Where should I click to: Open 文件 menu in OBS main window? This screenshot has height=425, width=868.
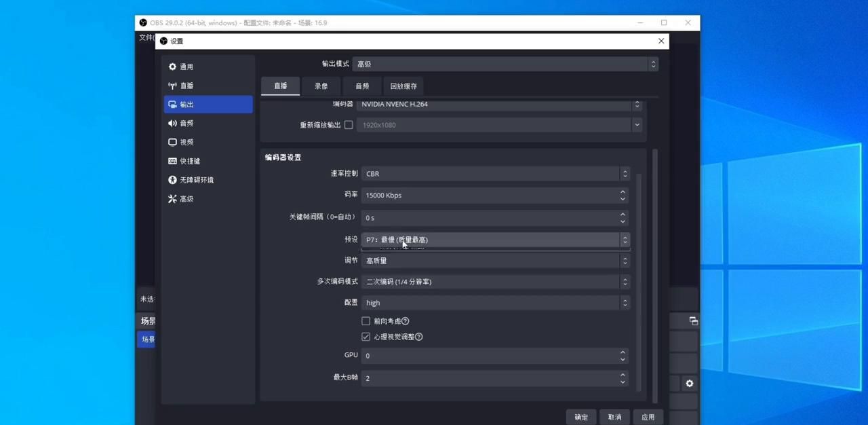(146, 37)
